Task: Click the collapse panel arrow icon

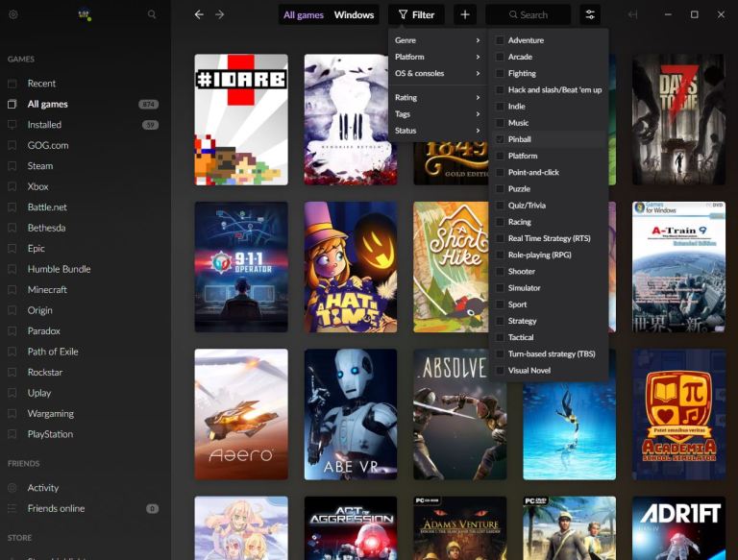Action: tap(632, 14)
